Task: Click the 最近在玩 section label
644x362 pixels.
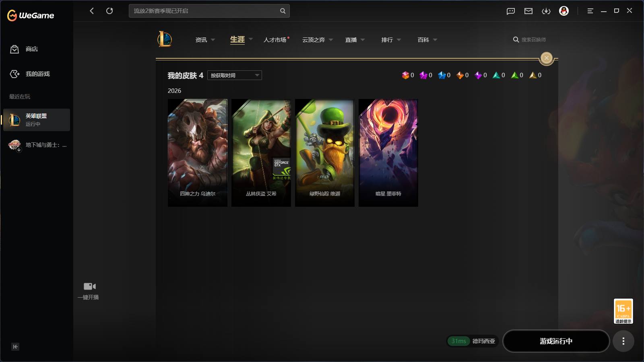Action: pos(20,97)
